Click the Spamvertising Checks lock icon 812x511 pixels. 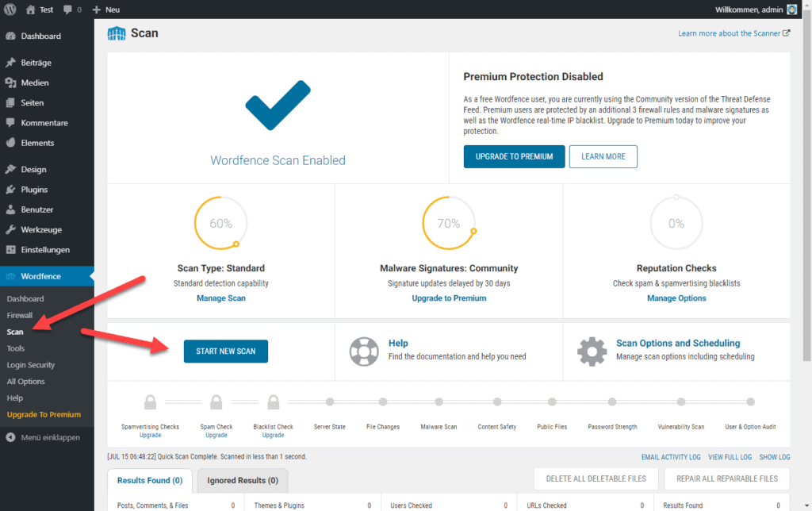click(150, 401)
